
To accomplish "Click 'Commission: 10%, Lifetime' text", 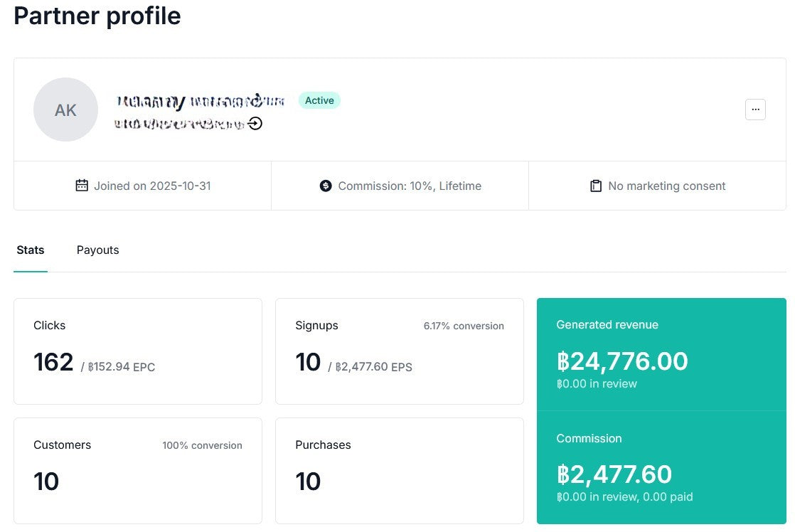I will click(410, 186).
